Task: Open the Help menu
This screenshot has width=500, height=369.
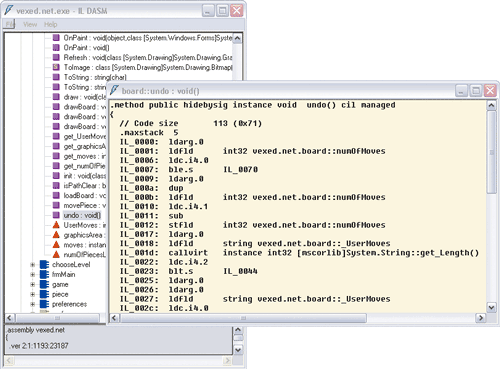Action: (51, 24)
